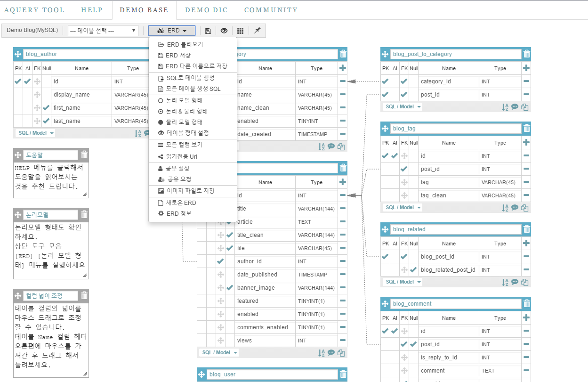This screenshot has width=588, height=382.
Task: Collapse the ERD dropdown menu button
Action: point(172,31)
